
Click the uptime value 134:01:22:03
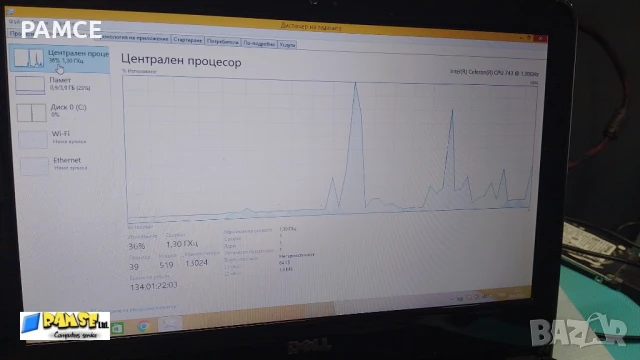click(x=153, y=286)
